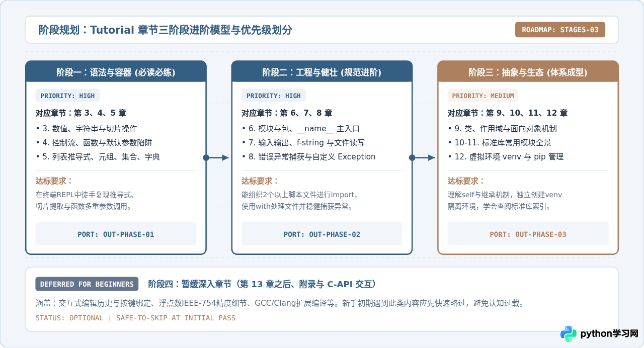Click the PORT: OUT-PHASE-03 box
Image resolution: width=644 pixels, height=348 pixels.
point(528,234)
